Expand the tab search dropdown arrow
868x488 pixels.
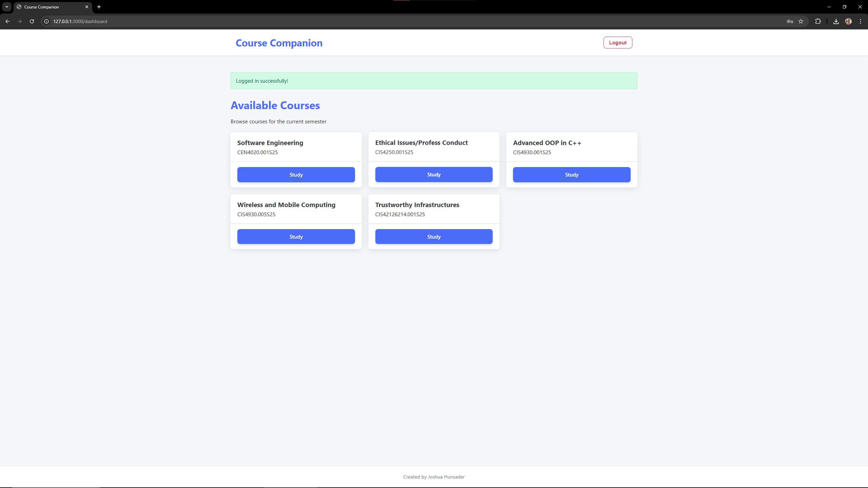tap(7, 7)
